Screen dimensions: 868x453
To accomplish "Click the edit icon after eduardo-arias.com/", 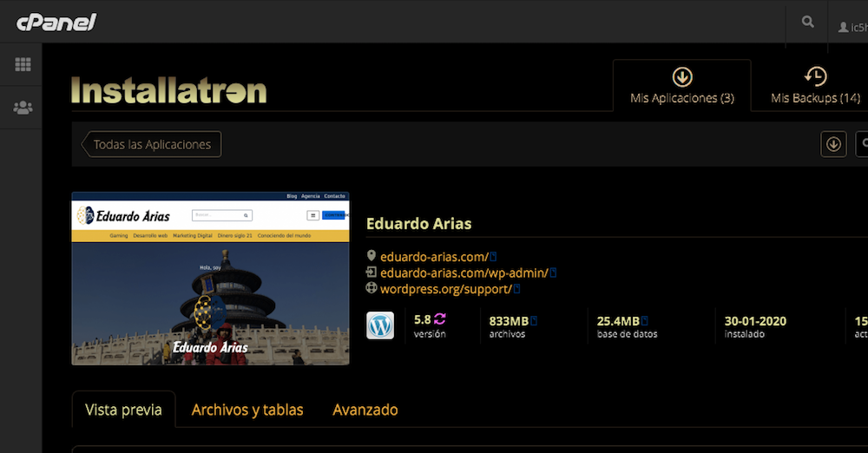I will click(x=493, y=256).
